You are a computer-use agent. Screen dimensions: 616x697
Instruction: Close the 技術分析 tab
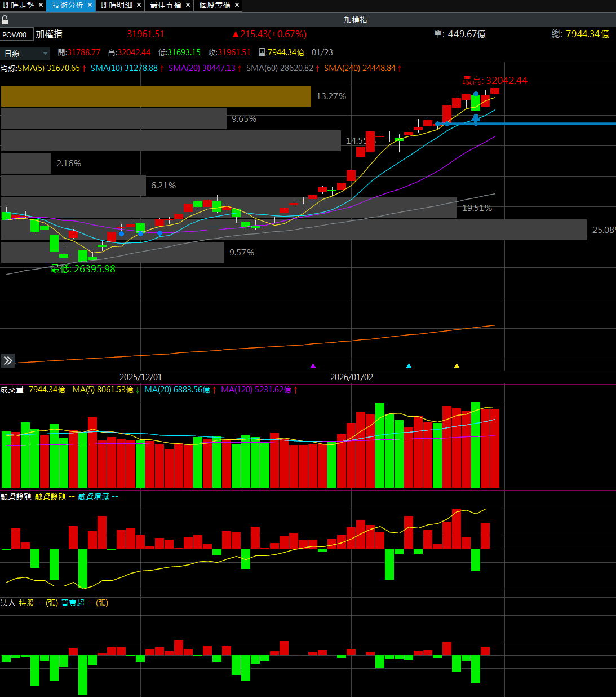(90, 5)
